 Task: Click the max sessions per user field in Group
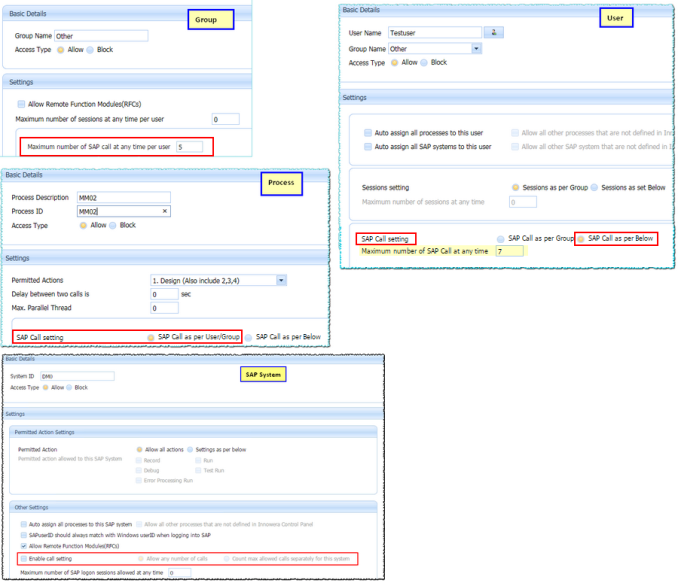225,119
